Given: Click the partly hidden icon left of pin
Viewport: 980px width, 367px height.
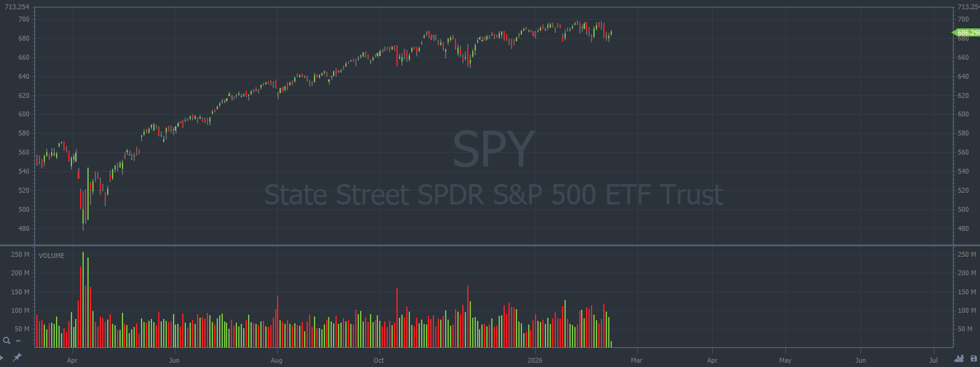Looking at the screenshot, I should click(x=2, y=357).
